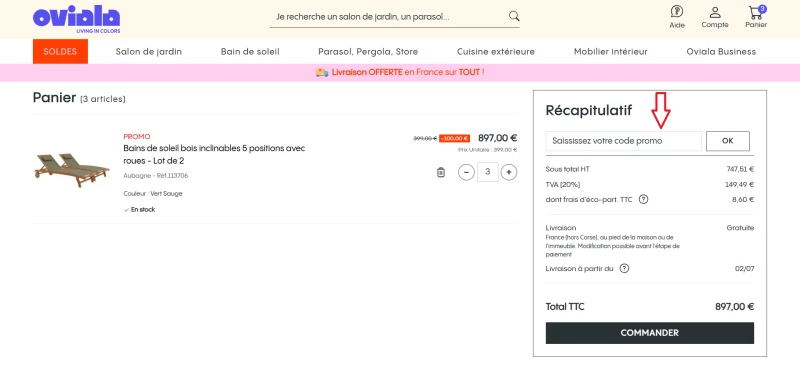Click the COMMANDER button
The height and width of the screenshot is (366, 800).
pos(649,333)
